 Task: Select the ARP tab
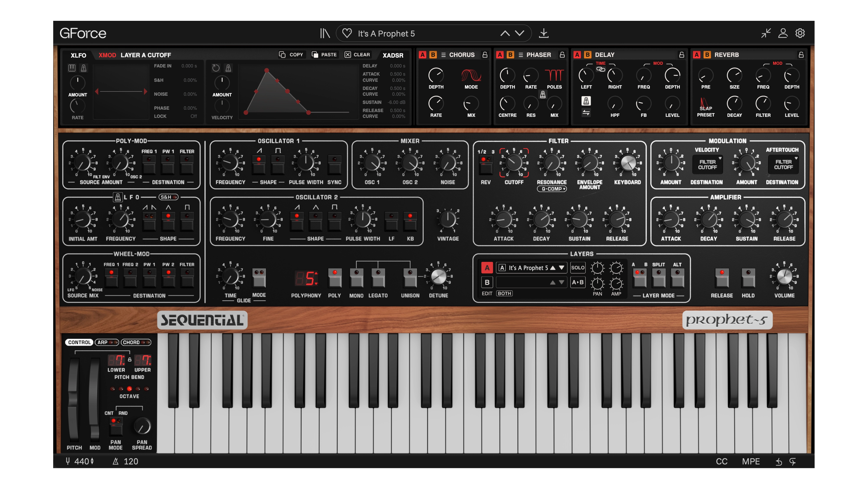click(x=107, y=342)
